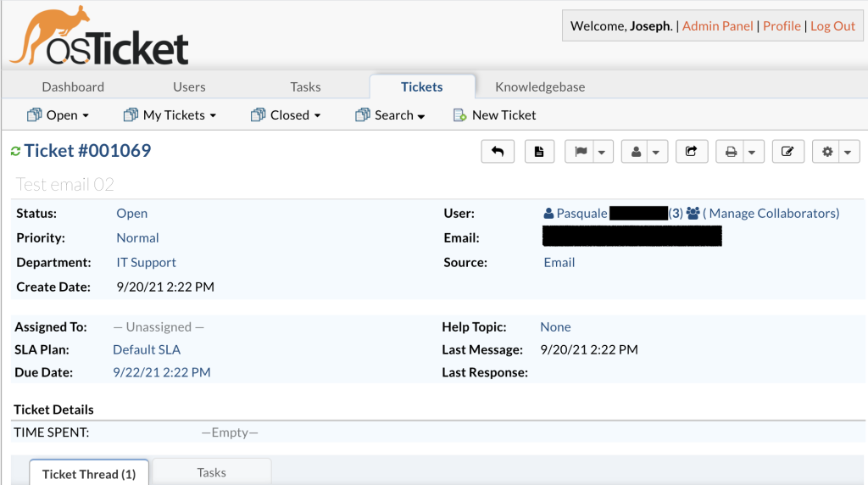Screen dimensions: 868x485
Task: Click the edit ticket pencil icon
Action: [787, 151]
